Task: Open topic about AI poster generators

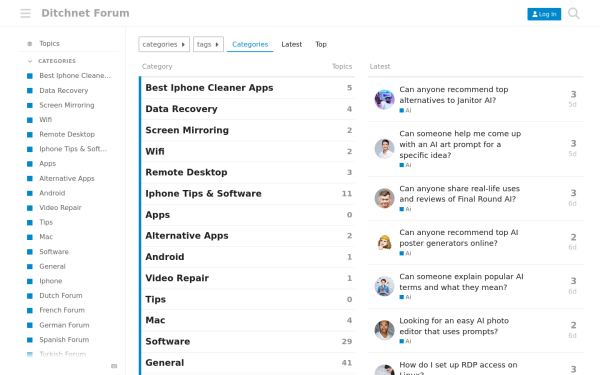Action: [458, 238]
